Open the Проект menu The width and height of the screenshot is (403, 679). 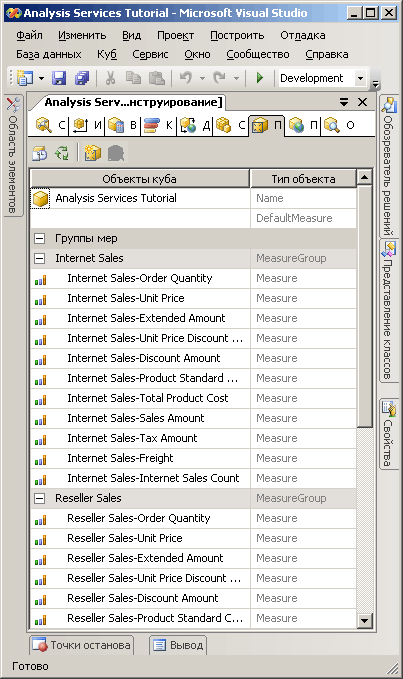tap(175, 35)
